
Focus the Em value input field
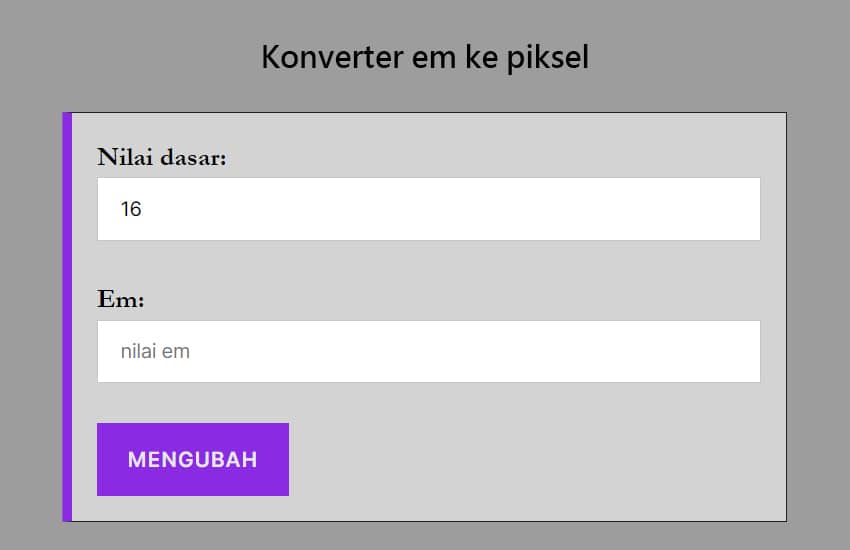tap(428, 352)
